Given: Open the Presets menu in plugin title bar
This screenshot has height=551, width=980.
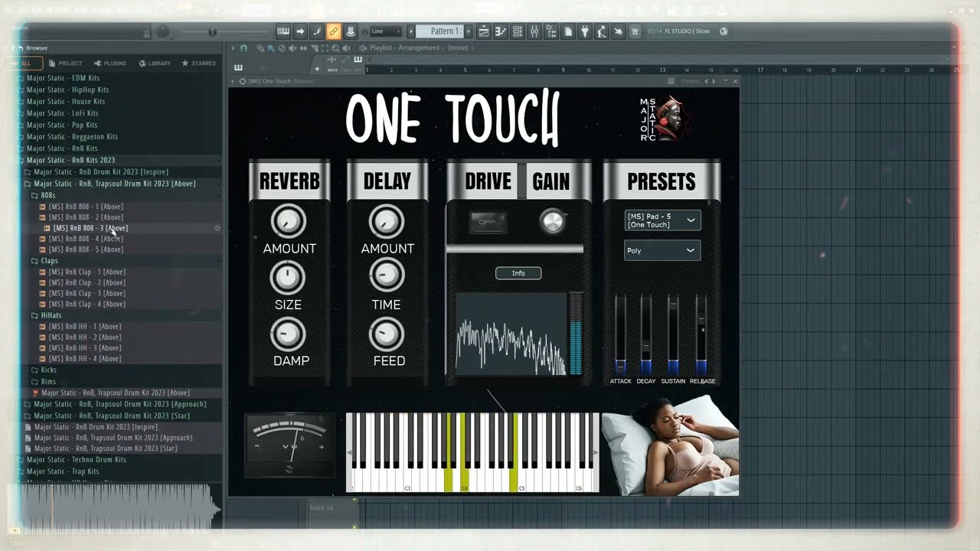Looking at the screenshot, I should tap(691, 81).
